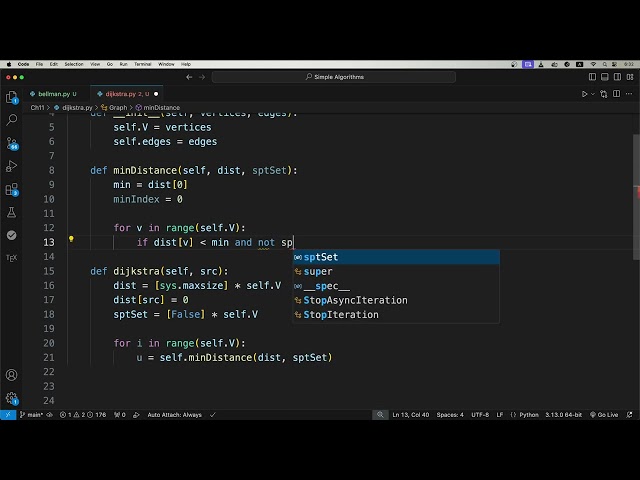Toggle the secondary side bar layout

[x=617, y=77]
